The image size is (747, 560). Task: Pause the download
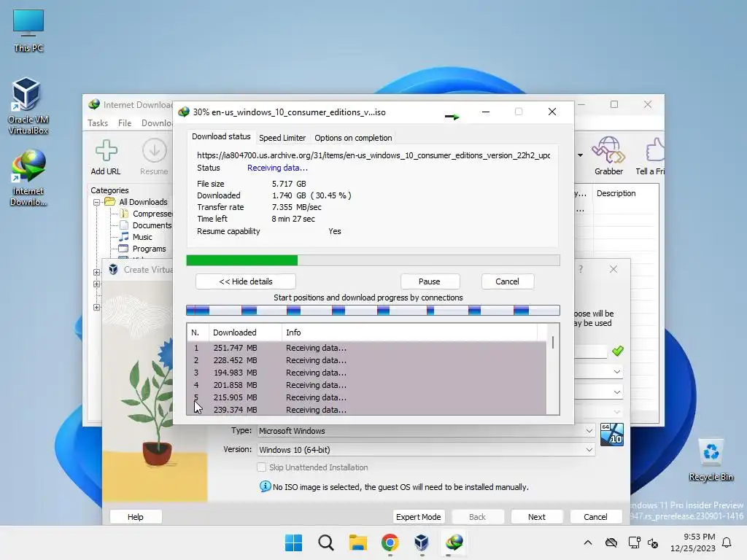(x=430, y=281)
